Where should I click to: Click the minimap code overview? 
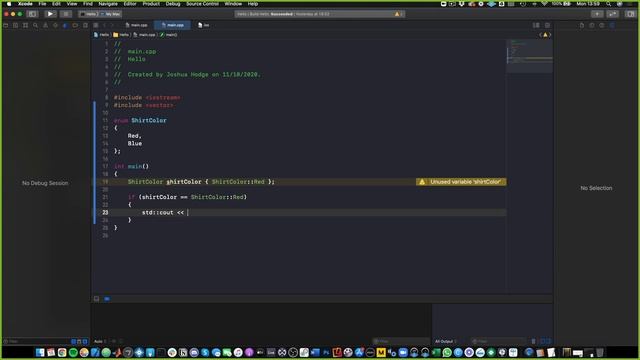(529, 56)
